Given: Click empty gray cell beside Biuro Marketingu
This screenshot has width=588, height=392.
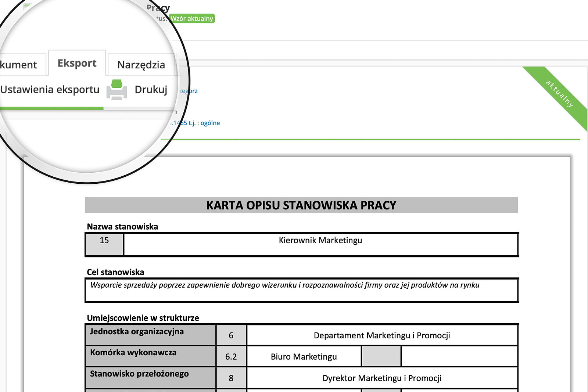Looking at the screenshot, I should (381, 357).
